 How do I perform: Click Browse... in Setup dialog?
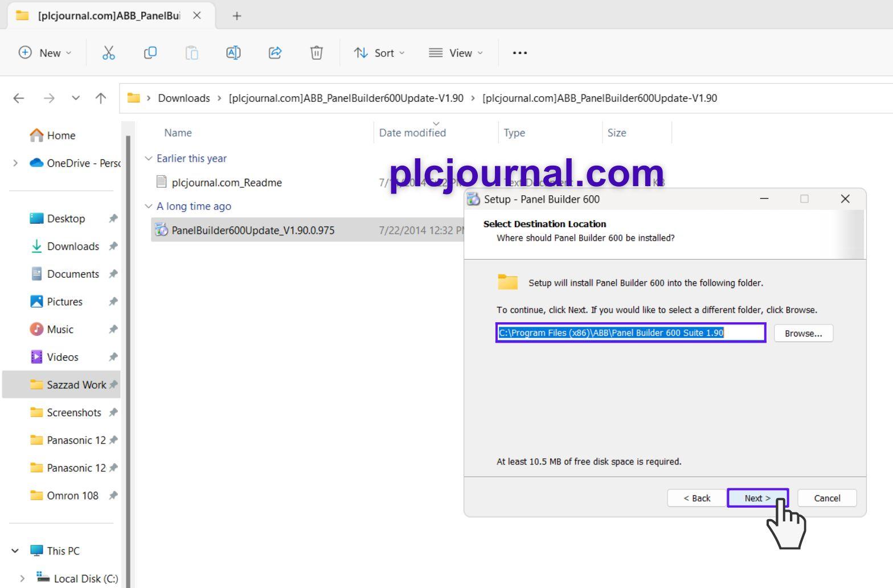point(803,334)
